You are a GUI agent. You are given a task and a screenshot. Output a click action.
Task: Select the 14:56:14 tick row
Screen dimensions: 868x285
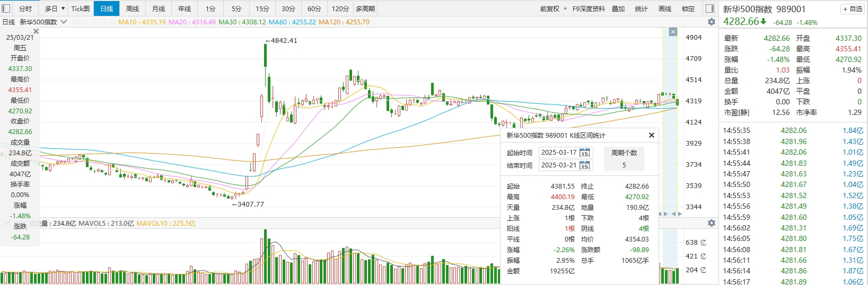(793, 271)
